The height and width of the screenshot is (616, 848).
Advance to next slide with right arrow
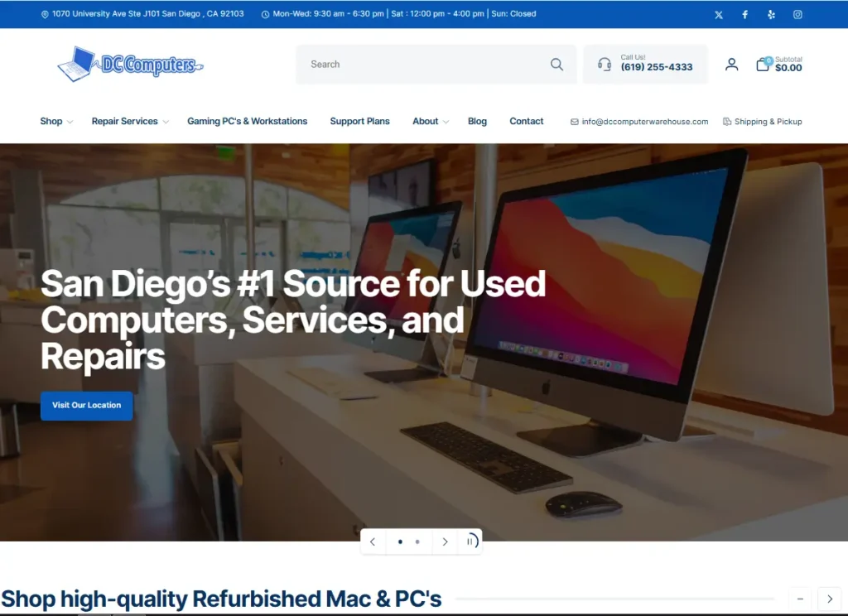(445, 541)
